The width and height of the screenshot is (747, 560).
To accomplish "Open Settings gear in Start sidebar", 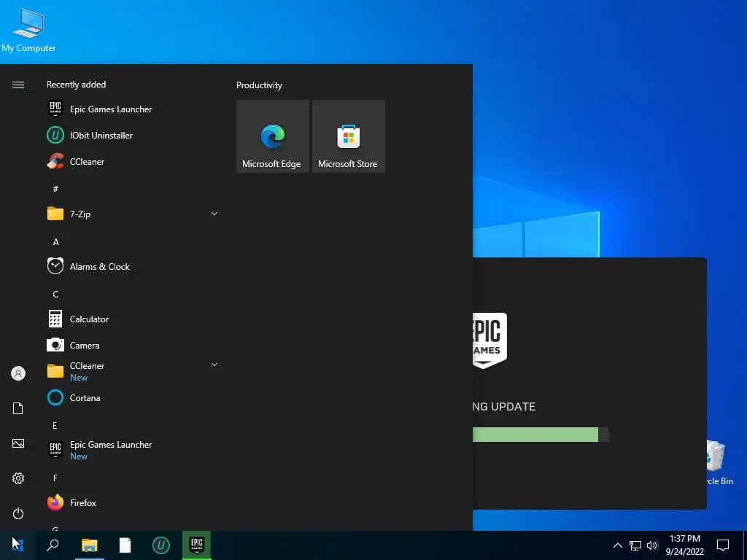I will tap(18, 478).
